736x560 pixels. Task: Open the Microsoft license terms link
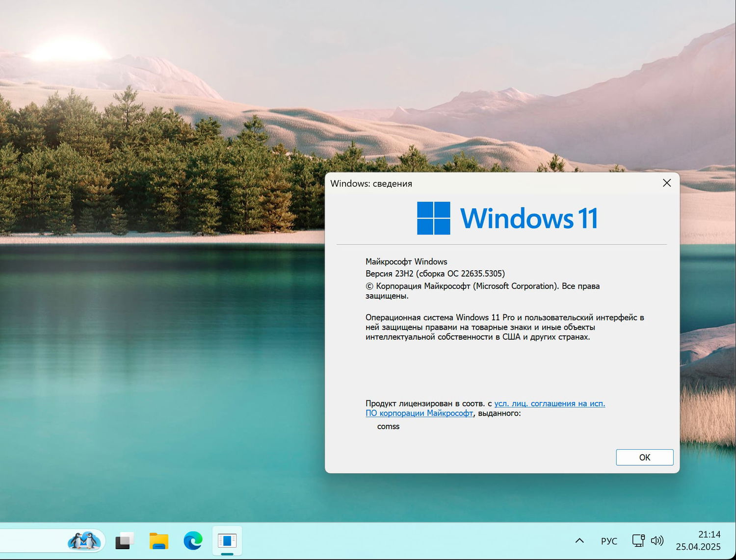click(x=485, y=408)
